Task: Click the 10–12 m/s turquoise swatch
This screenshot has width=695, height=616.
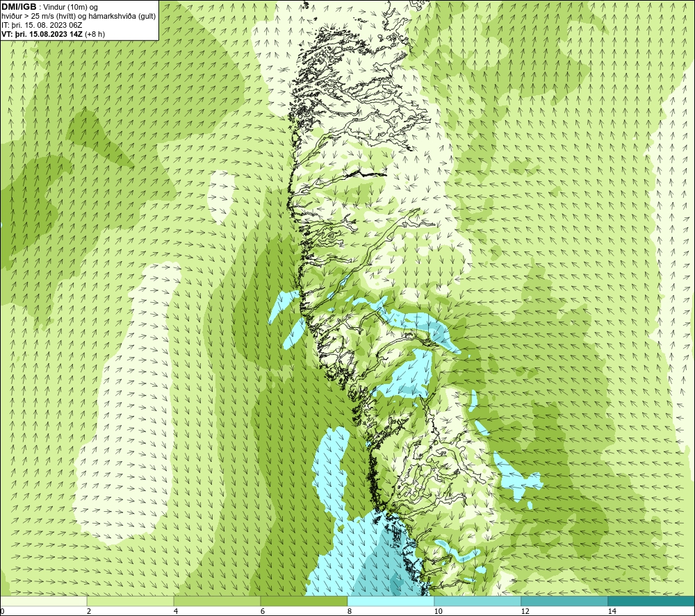Action: [478, 601]
